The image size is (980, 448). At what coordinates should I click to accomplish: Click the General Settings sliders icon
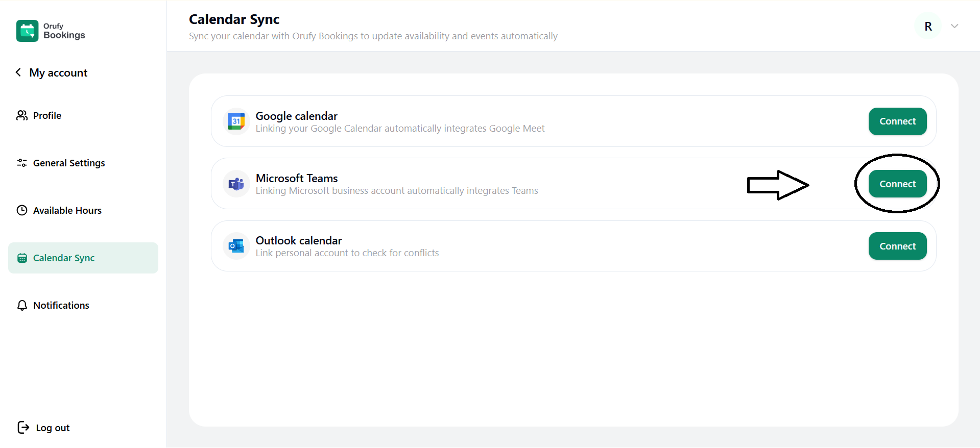22,163
